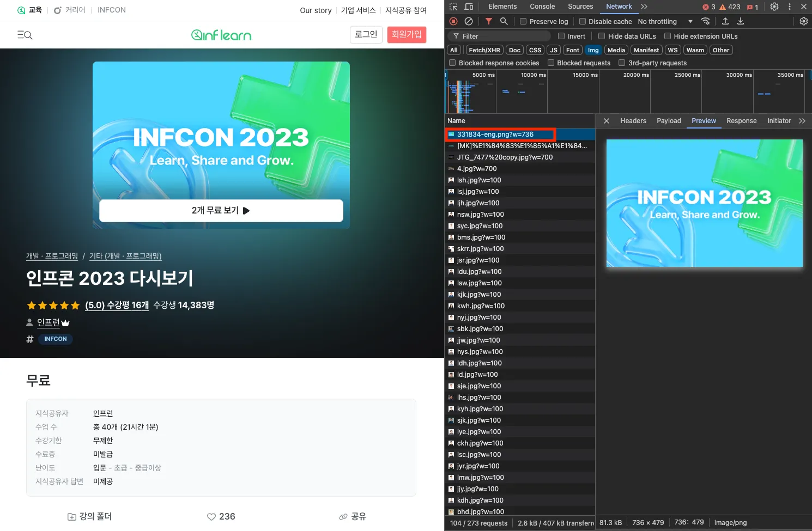
Task: Check Hide extension URLs checkbox
Action: 668,36
